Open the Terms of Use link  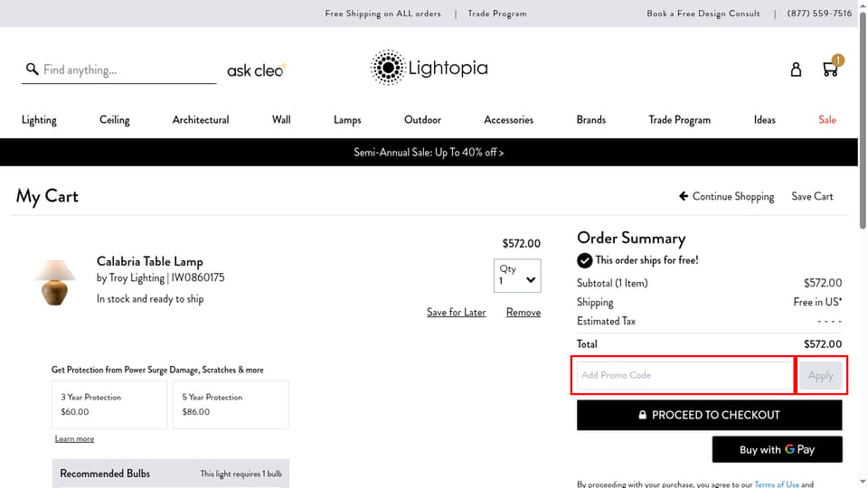click(x=777, y=484)
